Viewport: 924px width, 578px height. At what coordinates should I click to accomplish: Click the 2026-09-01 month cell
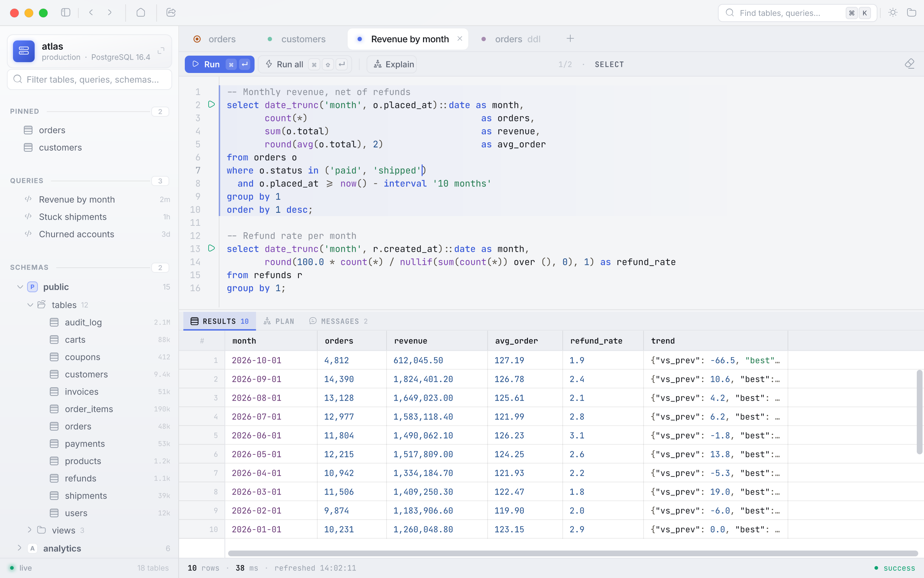pos(271,379)
